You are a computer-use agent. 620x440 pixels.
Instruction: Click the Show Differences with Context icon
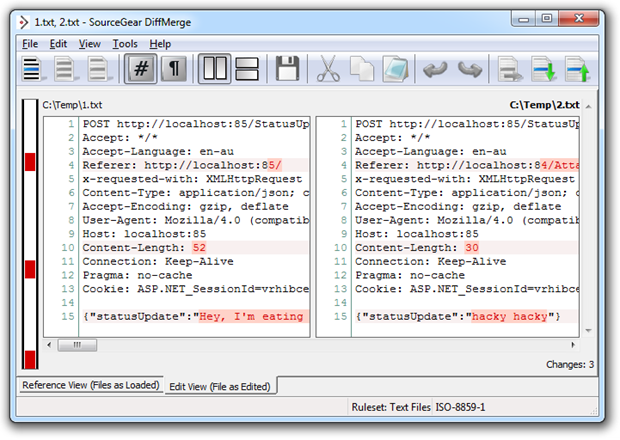[98, 69]
